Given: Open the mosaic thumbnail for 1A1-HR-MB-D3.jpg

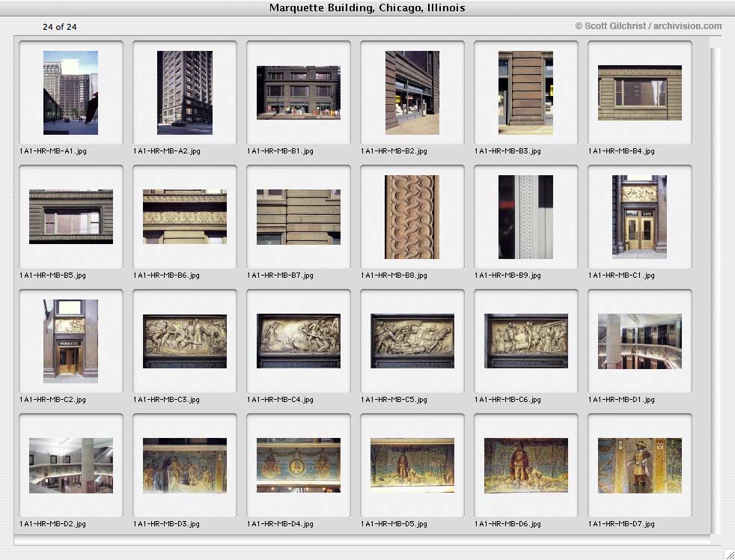Looking at the screenshot, I should coord(185,465).
